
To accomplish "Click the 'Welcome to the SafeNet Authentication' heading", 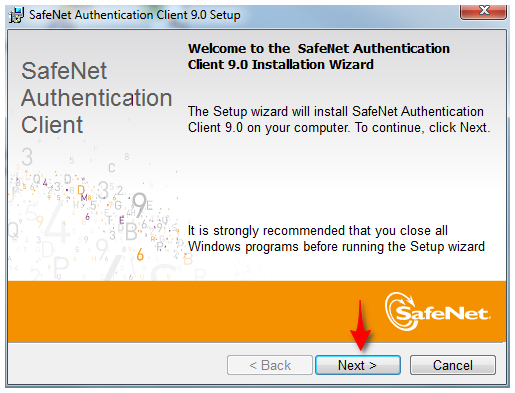I will [319, 56].
